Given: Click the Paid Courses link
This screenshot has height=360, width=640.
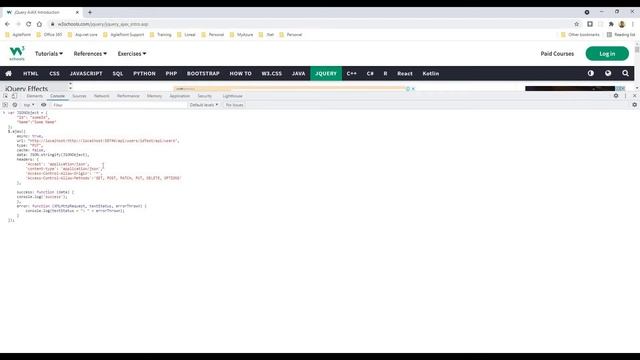Looking at the screenshot, I should click(557, 53).
